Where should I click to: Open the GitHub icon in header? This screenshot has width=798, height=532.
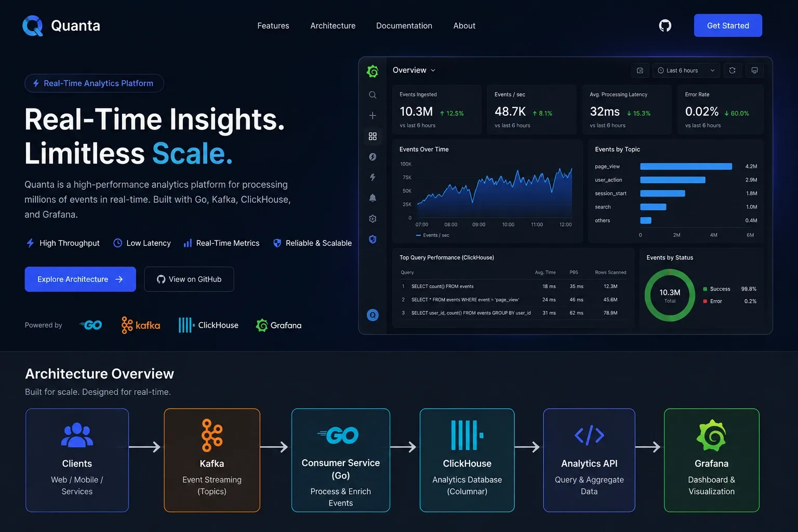(665, 25)
